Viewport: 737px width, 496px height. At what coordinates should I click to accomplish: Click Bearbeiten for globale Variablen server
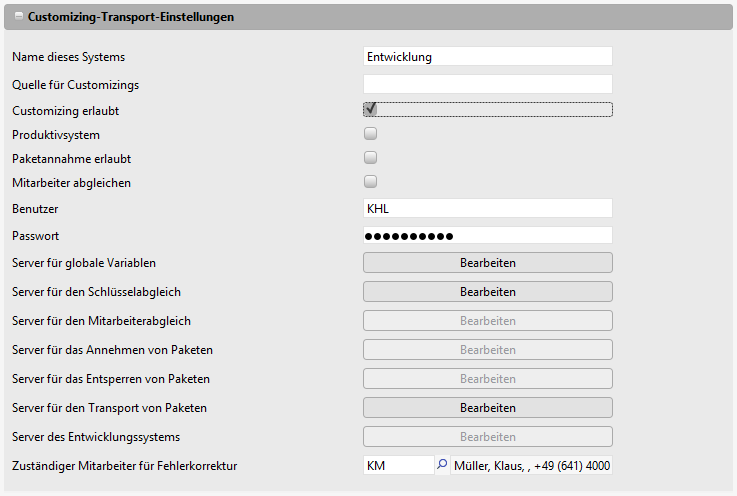[487, 263]
